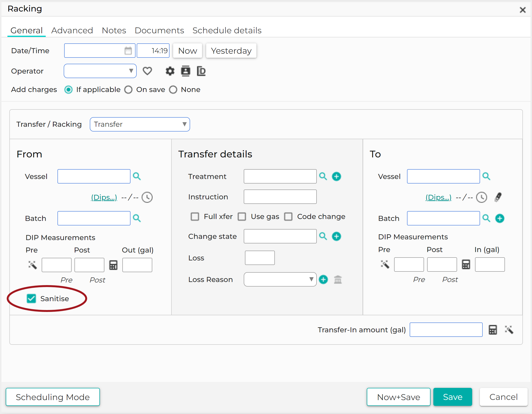
Task: Switch to the General tab
Action: pos(27,30)
